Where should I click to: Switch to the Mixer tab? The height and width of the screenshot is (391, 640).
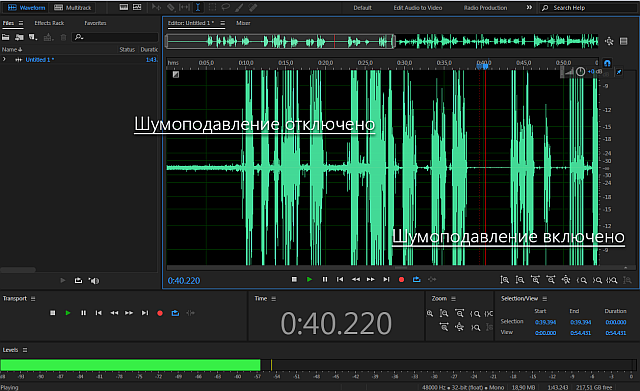pos(243,23)
